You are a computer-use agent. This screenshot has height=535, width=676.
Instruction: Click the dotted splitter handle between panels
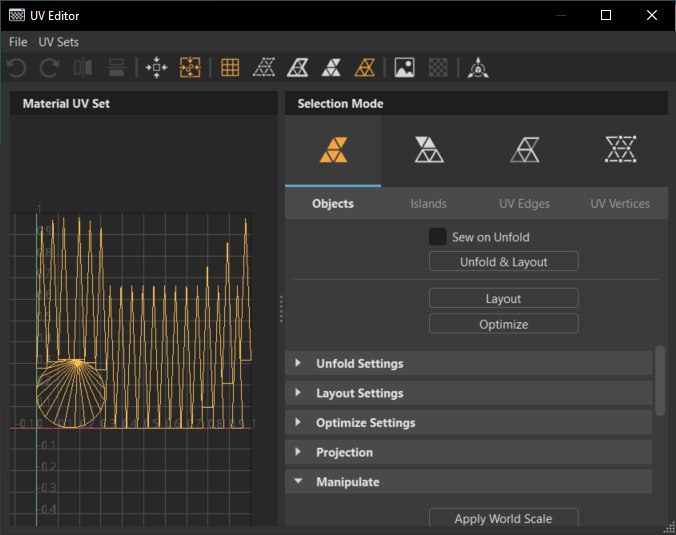point(282,309)
